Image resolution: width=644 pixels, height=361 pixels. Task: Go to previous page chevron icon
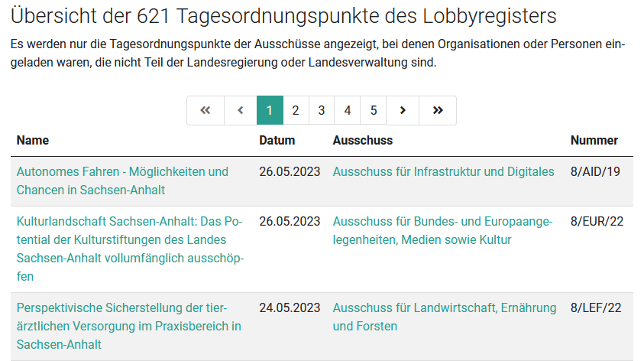coord(241,110)
